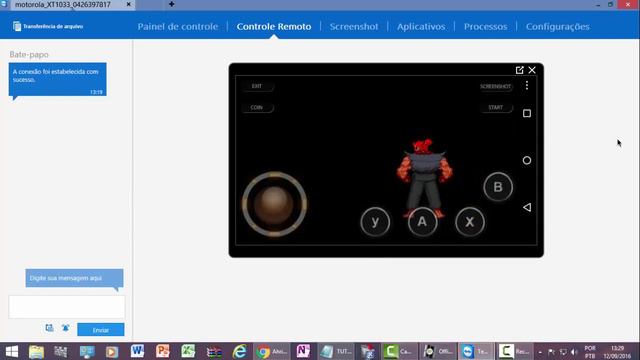Select the Controle Remoto tab
This screenshot has width=640, height=360.
[x=274, y=27]
